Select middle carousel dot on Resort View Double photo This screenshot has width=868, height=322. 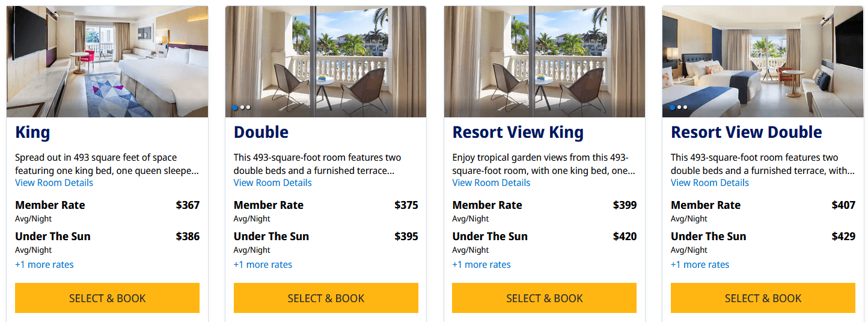(679, 108)
